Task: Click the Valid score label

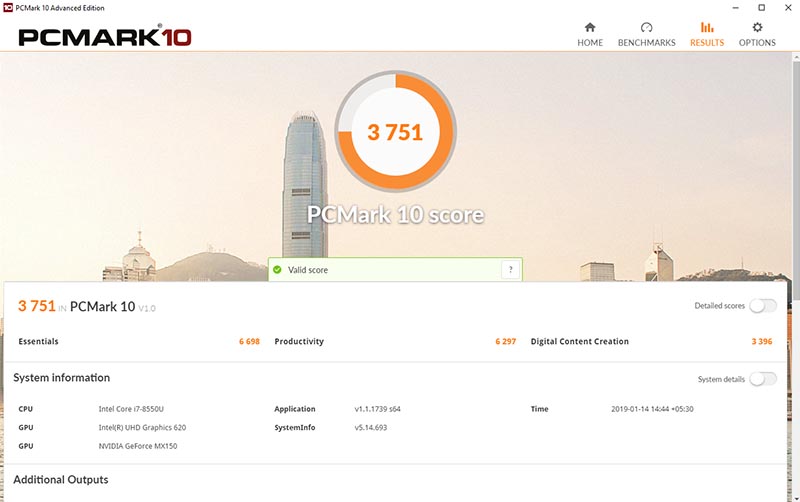Action: point(308,270)
